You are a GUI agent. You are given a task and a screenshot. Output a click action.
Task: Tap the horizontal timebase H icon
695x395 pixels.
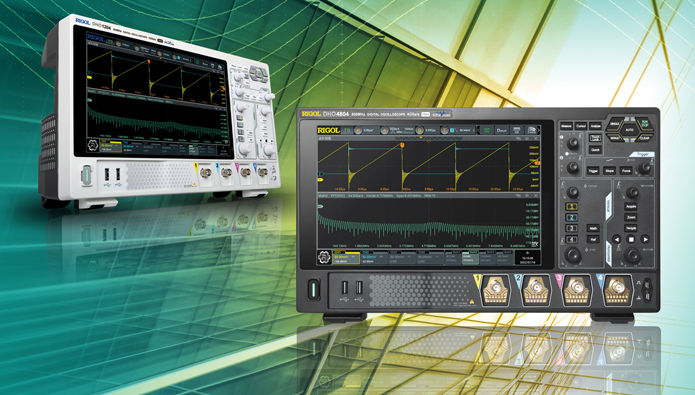(358, 131)
